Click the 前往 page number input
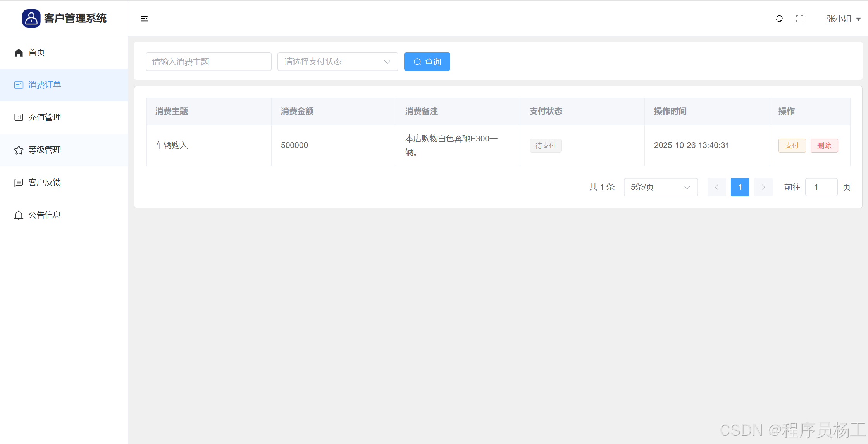The image size is (868, 444). coord(821,187)
